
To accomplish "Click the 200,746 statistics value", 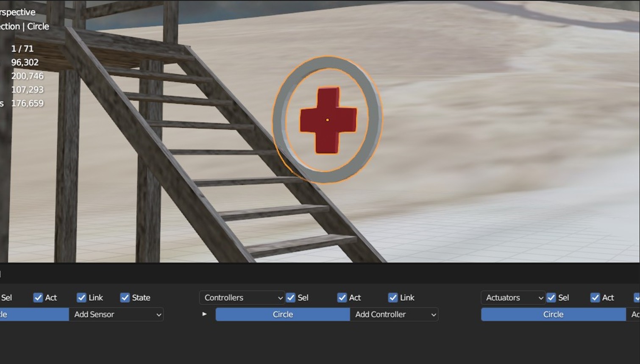I will pyautogui.click(x=27, y=76).
